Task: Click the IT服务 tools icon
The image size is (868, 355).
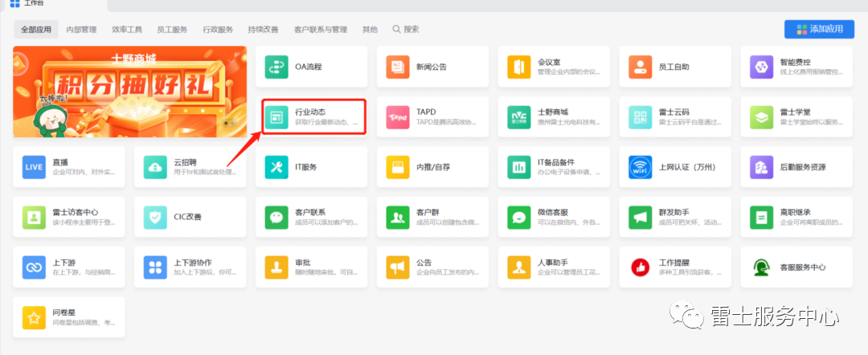Action: click(x=275, y=167)
